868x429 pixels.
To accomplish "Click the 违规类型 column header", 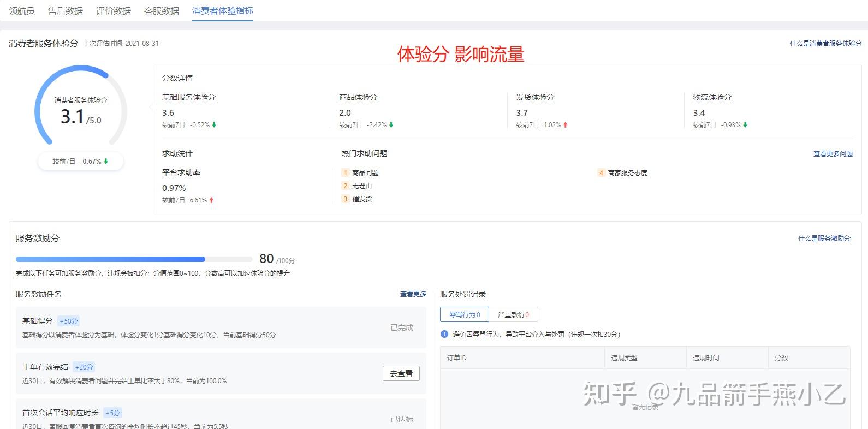I will pyautogui.click(x=624, y=358).
